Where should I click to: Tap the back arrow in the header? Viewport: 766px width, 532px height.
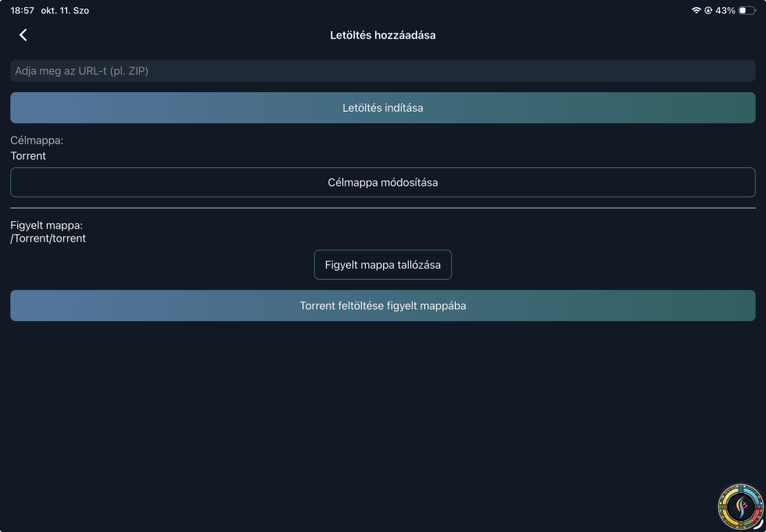tap(23, 35)
